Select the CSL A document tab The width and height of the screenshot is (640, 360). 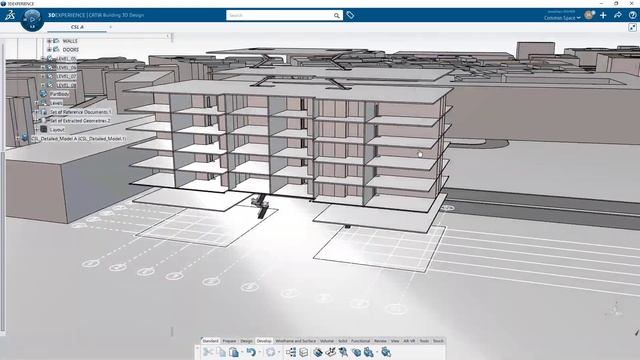77,27
